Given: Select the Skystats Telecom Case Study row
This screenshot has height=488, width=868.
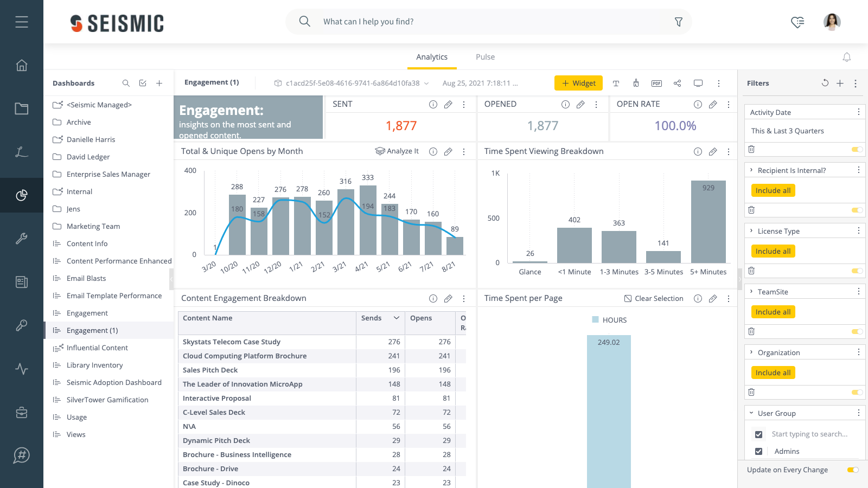Looking at the screenshot, I should (x=322, y=342).
